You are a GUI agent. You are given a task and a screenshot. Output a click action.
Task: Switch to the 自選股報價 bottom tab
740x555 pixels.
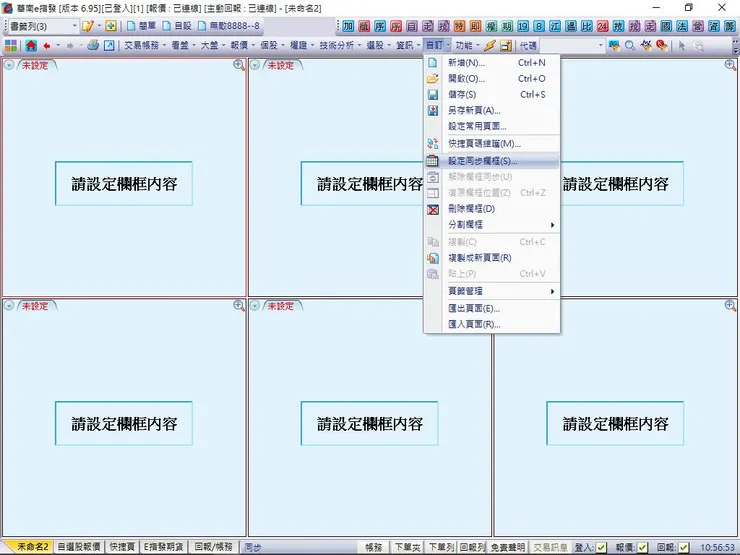[x=79, y=547]
